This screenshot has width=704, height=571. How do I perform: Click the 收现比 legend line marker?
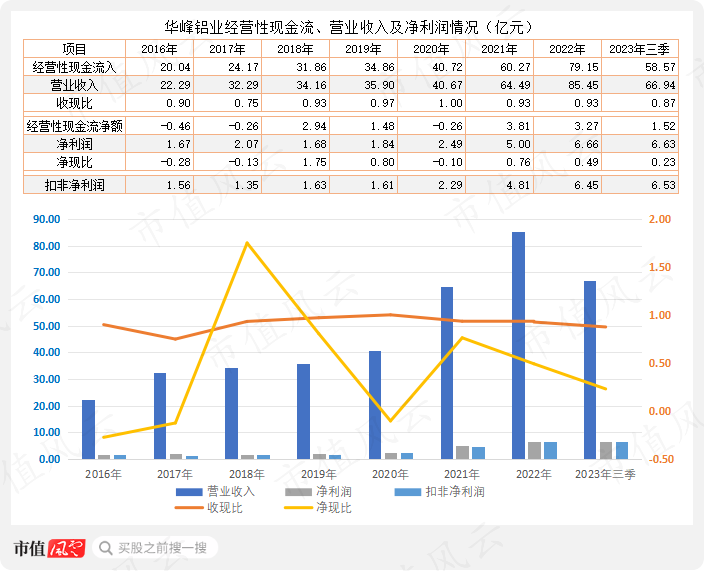[x=189, y=508]
